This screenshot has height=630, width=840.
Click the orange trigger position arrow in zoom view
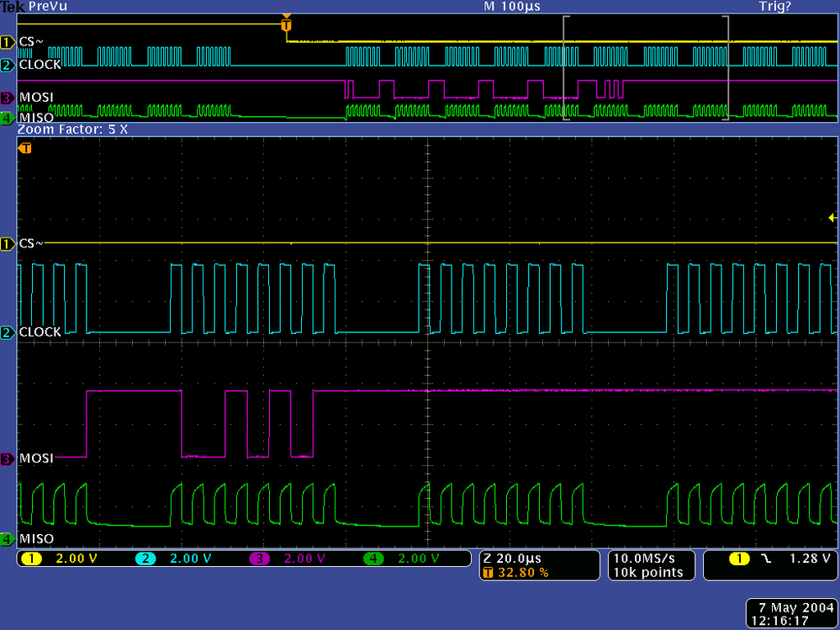pyautogui.click(x=25, y=148)
